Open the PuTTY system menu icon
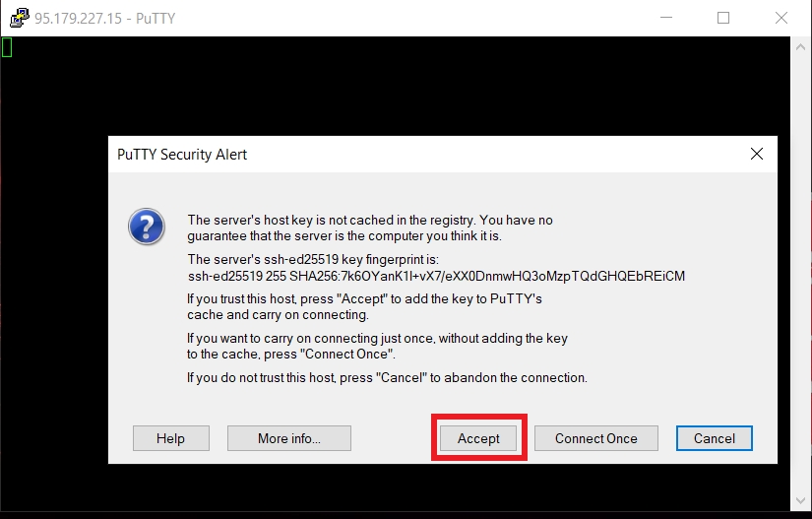Viewport: 812px width, 519px height. coord(19,18)
